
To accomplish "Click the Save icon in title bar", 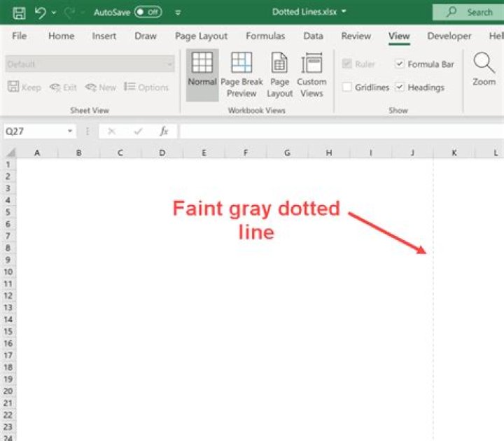I will coord(19,13).
